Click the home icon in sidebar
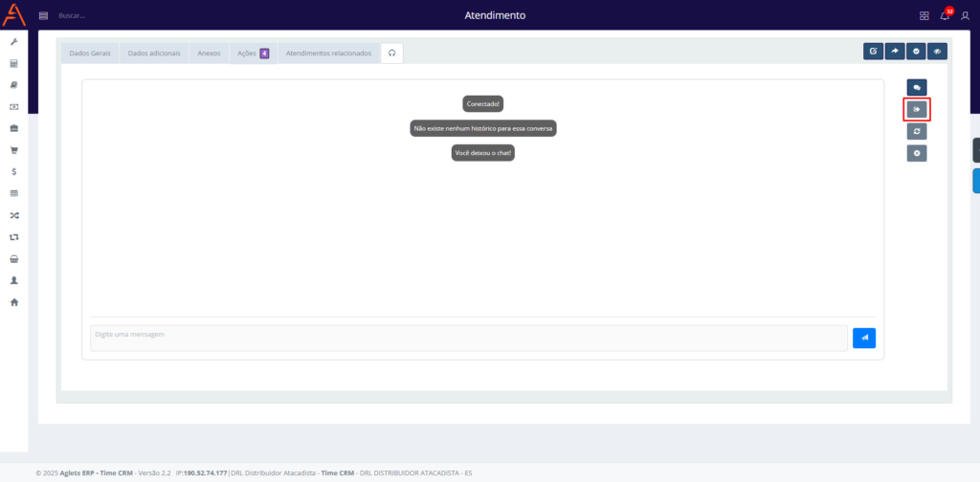The width and height of the screenshot is (980, 482). pos(13,302)
